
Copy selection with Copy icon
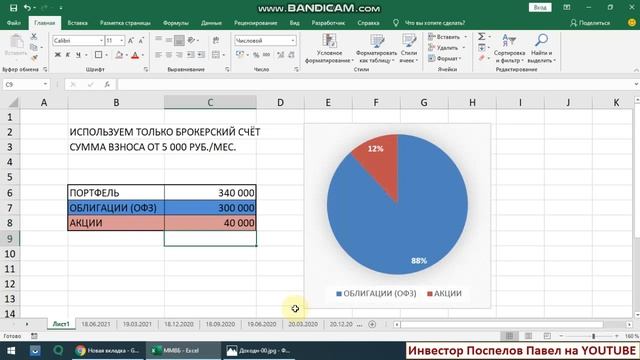tap(34, 47)
